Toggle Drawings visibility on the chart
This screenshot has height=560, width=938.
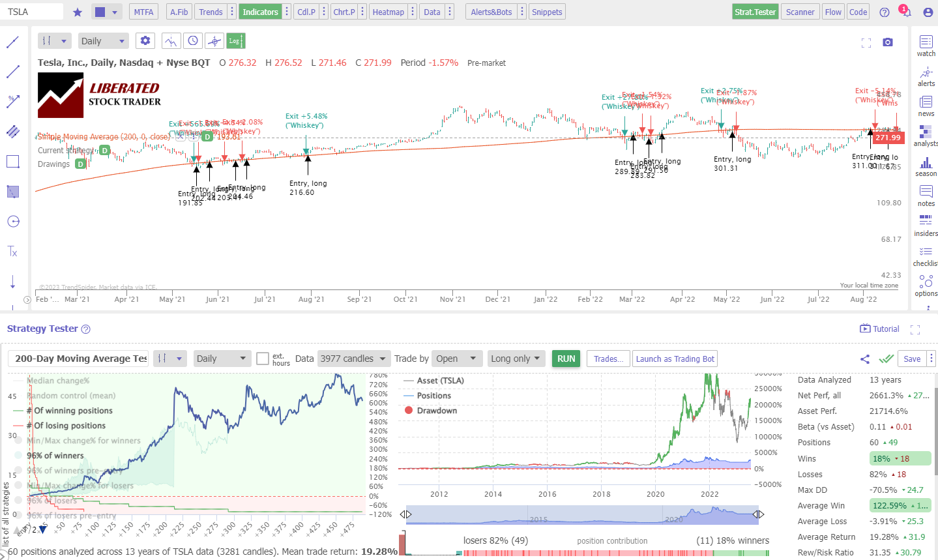tap(80, 164)
